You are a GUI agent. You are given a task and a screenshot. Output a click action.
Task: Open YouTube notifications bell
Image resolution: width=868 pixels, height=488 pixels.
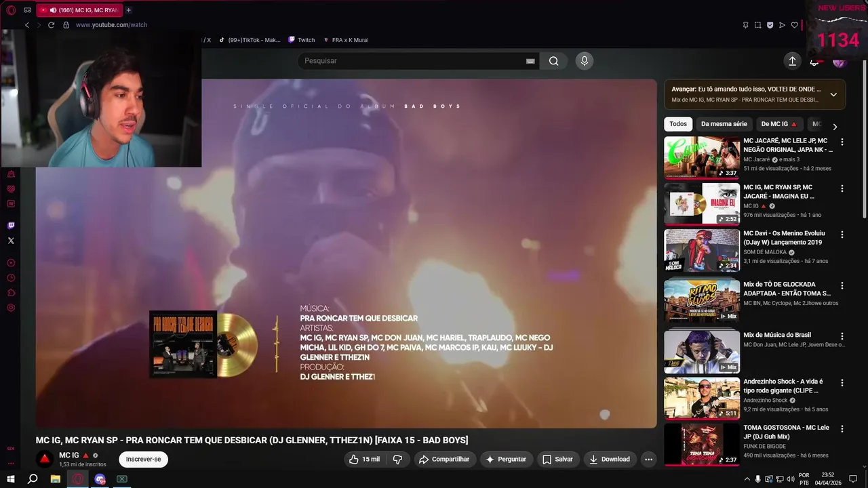[x=814, y=61]
